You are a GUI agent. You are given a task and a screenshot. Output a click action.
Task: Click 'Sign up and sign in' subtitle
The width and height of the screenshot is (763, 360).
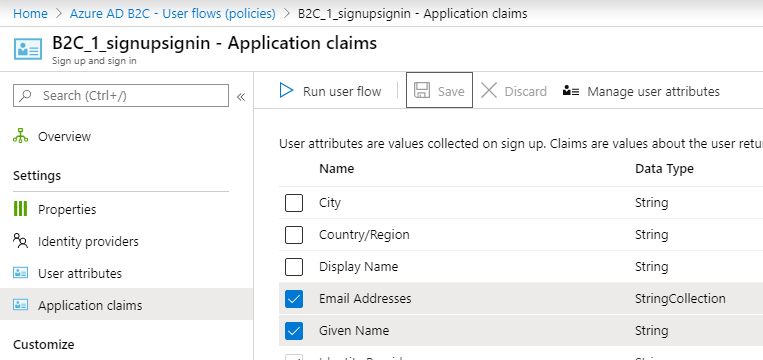[x=94, y=61]
